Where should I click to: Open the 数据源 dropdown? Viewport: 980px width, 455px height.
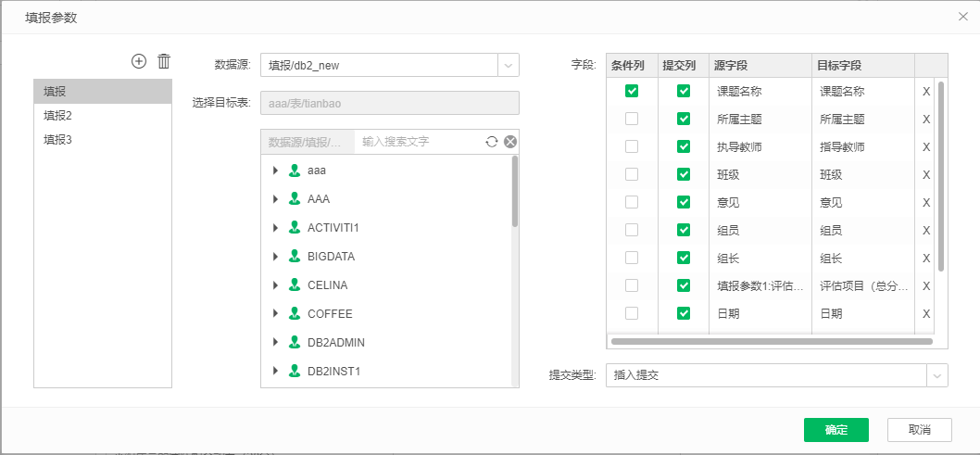pos(509,65)
